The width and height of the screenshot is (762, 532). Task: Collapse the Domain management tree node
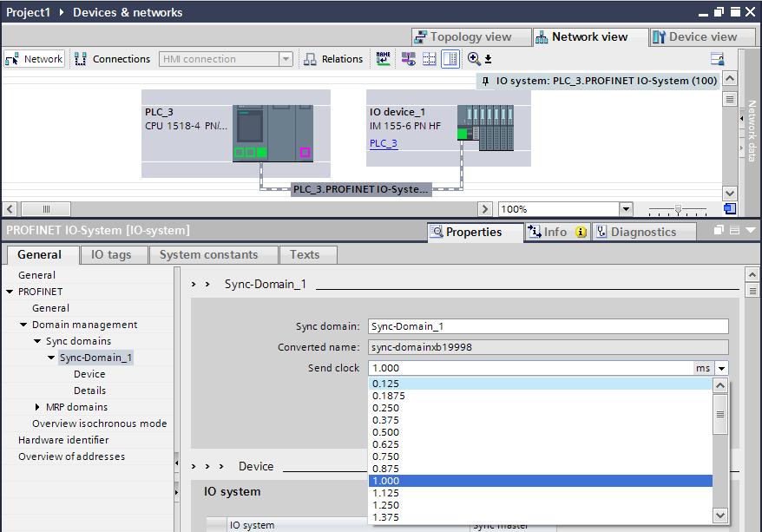coord(23,325)
